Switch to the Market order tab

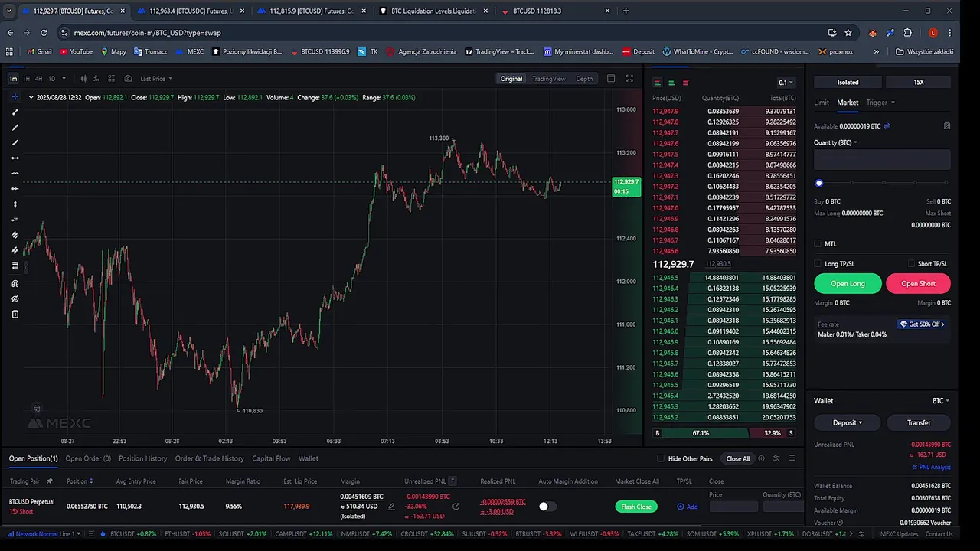(x=848, y=103)
